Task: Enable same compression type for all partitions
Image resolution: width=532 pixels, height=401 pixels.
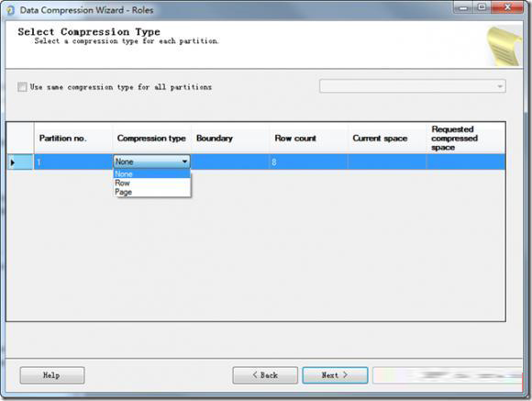Action: click(x=22, y=87)
